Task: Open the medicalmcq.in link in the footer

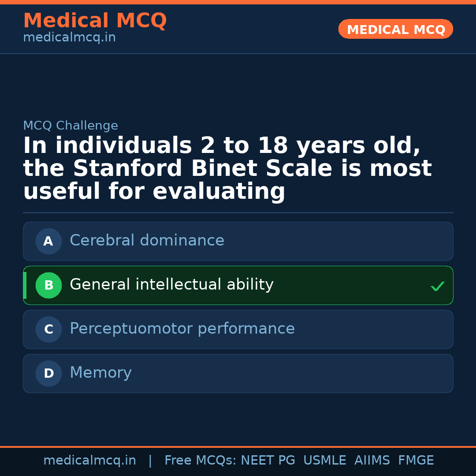Action: (x=89, y=461)
